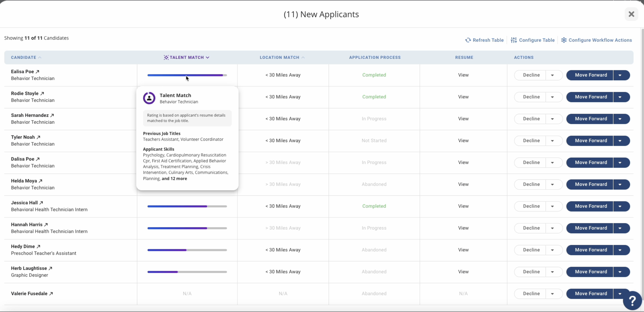Click the help question mark bubble
644x312 pixels.
click(x=632, y=300)
